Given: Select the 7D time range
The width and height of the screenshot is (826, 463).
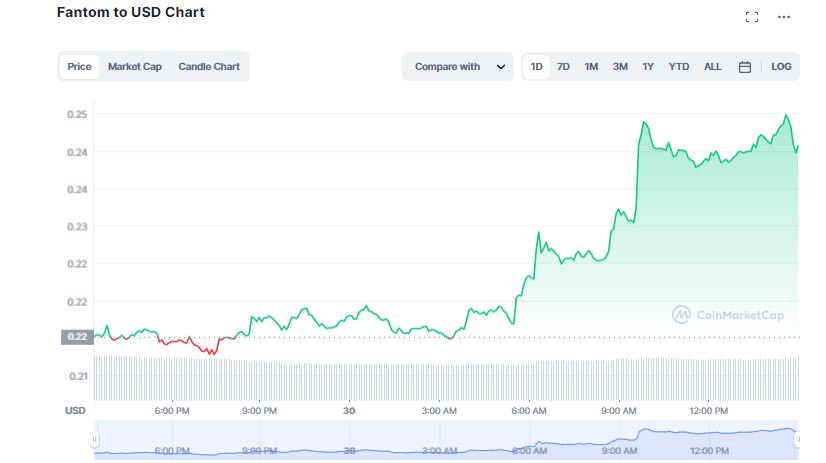Looking at the screenshot, I should [x=563, y=67].
